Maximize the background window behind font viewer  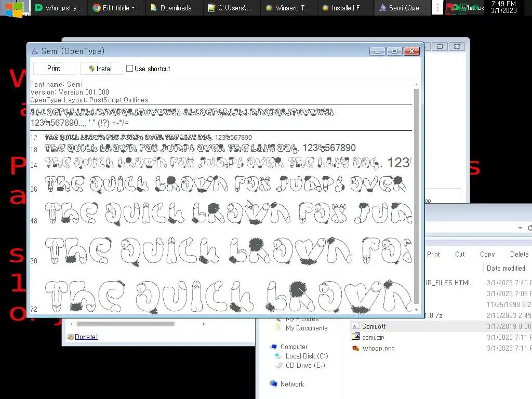tap(440, 46)
